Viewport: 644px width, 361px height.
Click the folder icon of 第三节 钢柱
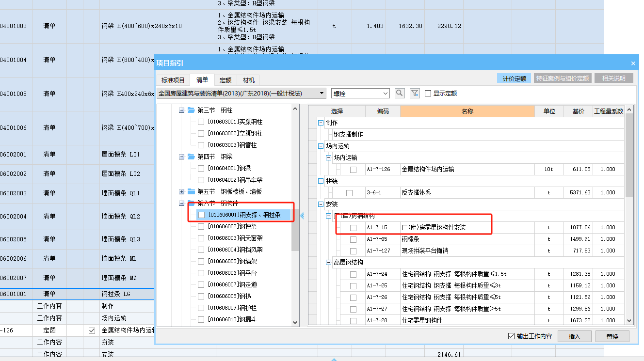tap(191, 110)
